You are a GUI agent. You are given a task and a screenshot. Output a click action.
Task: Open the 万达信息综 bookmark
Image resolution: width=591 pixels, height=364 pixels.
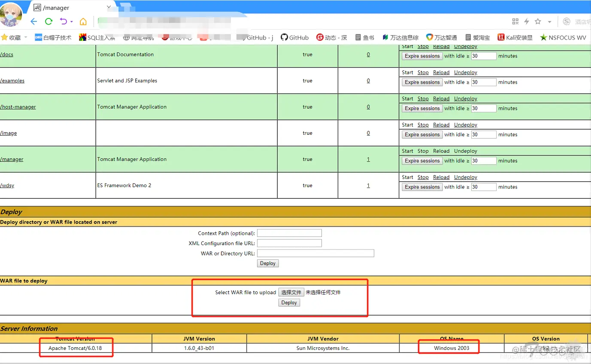click(400, 37)
